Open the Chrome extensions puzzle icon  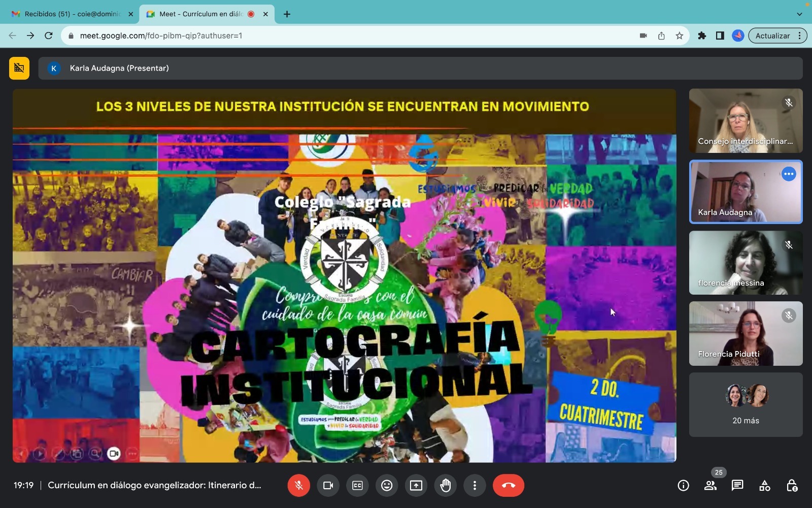702,36
